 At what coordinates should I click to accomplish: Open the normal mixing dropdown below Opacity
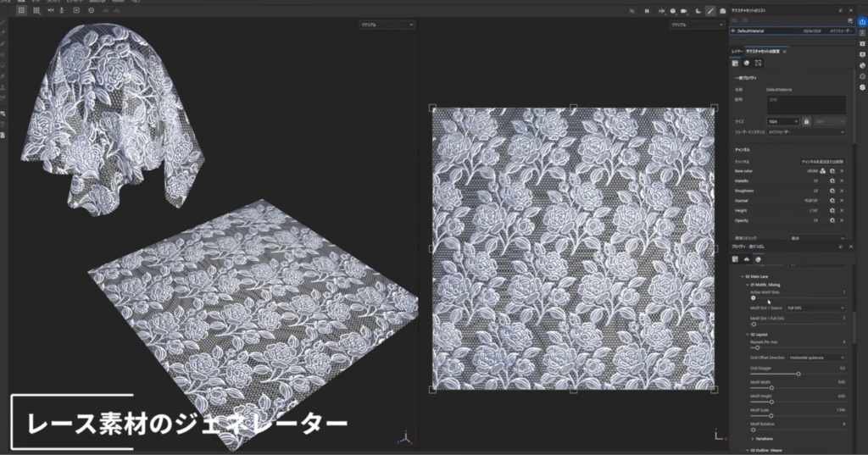tap(817, 238)
